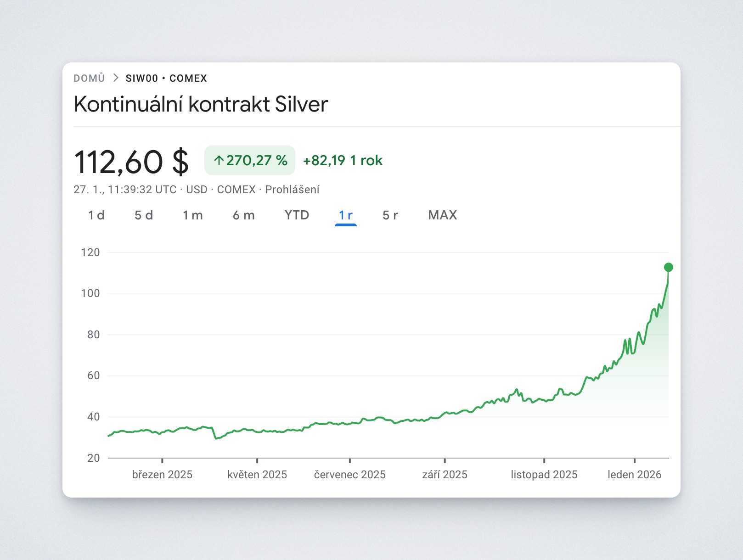Switch chart to 6 m range
Image resolution: width=743 pixels, height=560 pixels.
coord(244,215)
